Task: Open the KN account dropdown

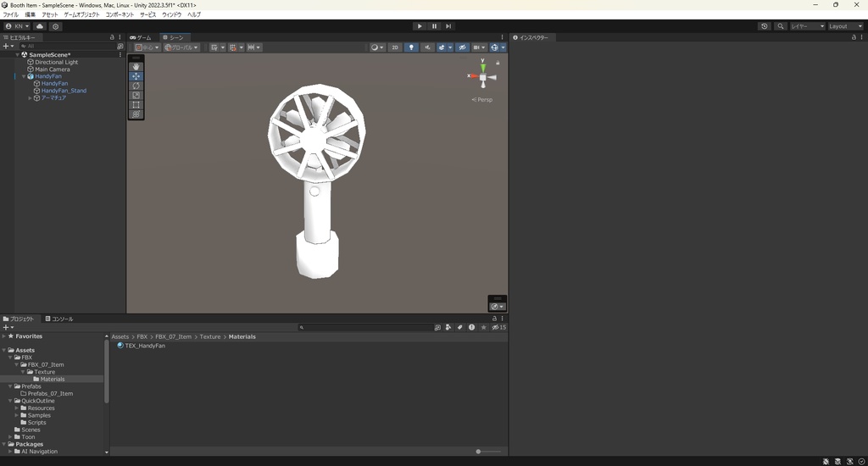Action: 17,26
